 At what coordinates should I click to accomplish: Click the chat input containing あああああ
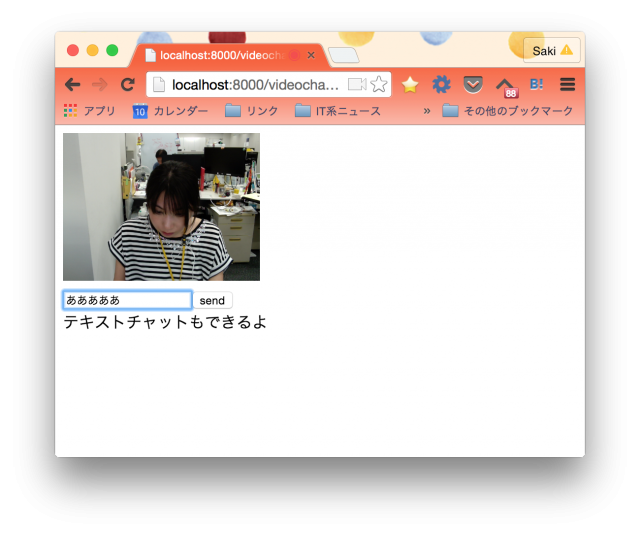point(127,300)
